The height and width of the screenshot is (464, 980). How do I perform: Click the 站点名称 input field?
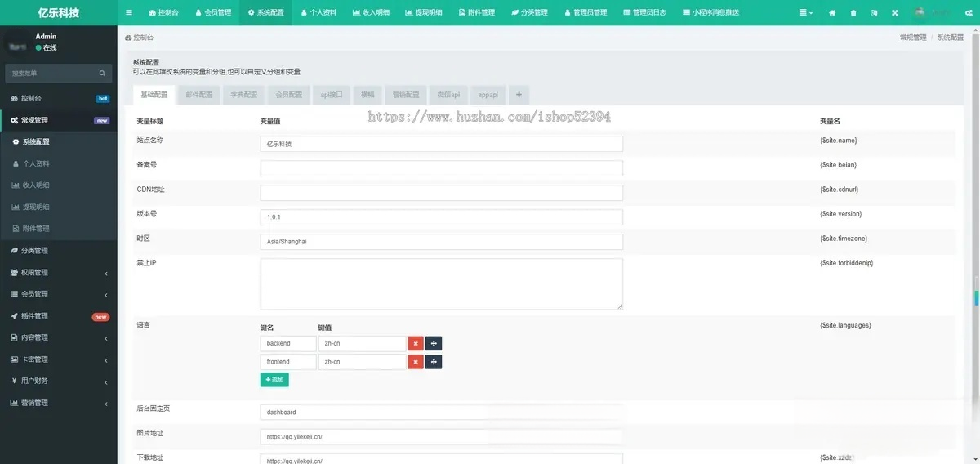point(441,144)
